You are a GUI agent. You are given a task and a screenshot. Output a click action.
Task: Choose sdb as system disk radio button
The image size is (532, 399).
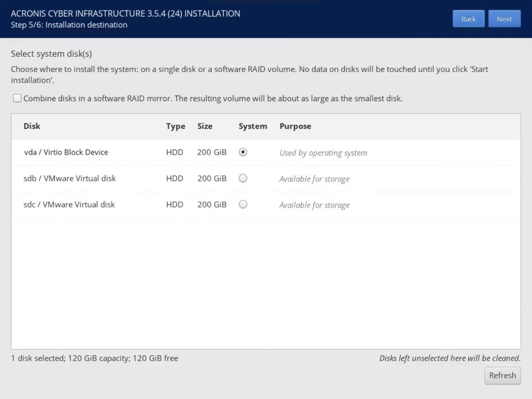coord(243,178)
